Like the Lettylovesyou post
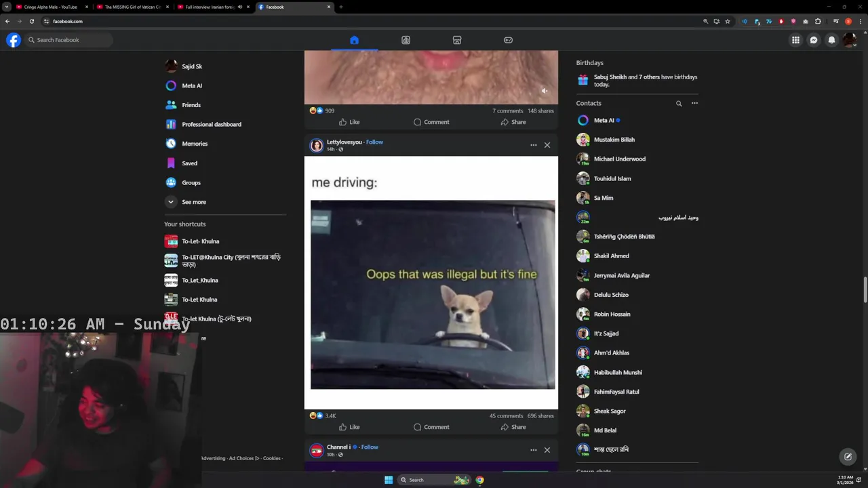This screenshot has width=868, height=488. [349, 427]
